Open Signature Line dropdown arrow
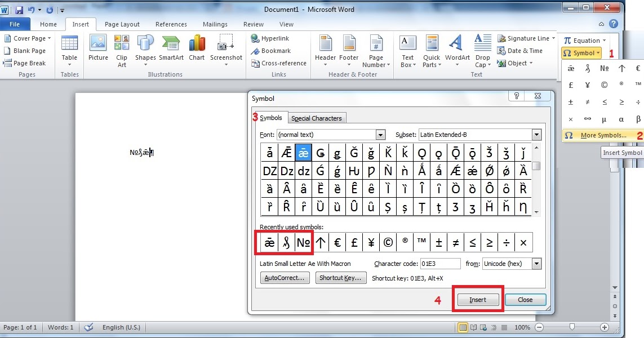This screenshot has height=338, width=644. 553,38
